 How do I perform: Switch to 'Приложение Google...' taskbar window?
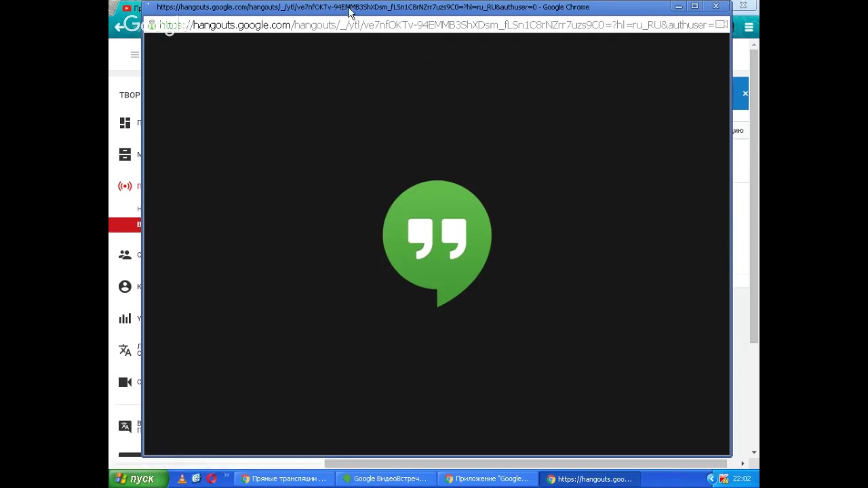(x=489, y=479)
